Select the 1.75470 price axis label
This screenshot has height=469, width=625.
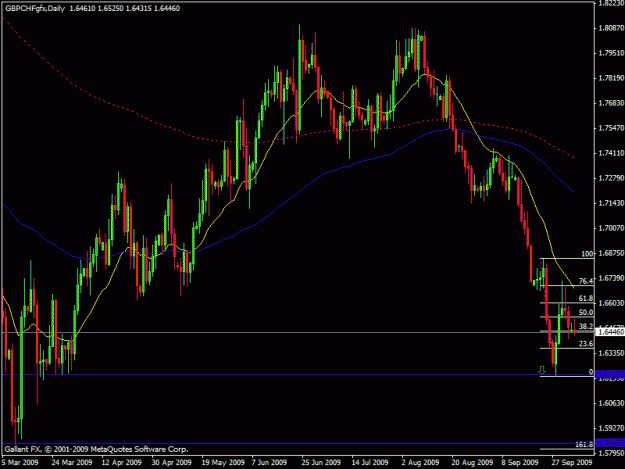pos(611,128)
